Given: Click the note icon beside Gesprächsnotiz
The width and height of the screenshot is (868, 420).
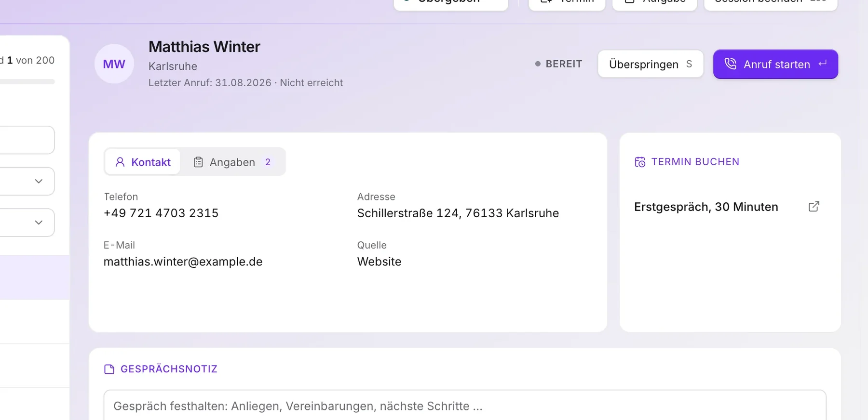Looking at the screenshot, I should pos(109,369).
